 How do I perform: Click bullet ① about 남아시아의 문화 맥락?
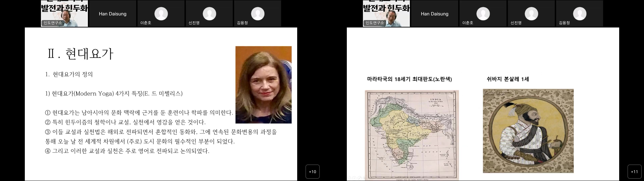pos(139,113)
